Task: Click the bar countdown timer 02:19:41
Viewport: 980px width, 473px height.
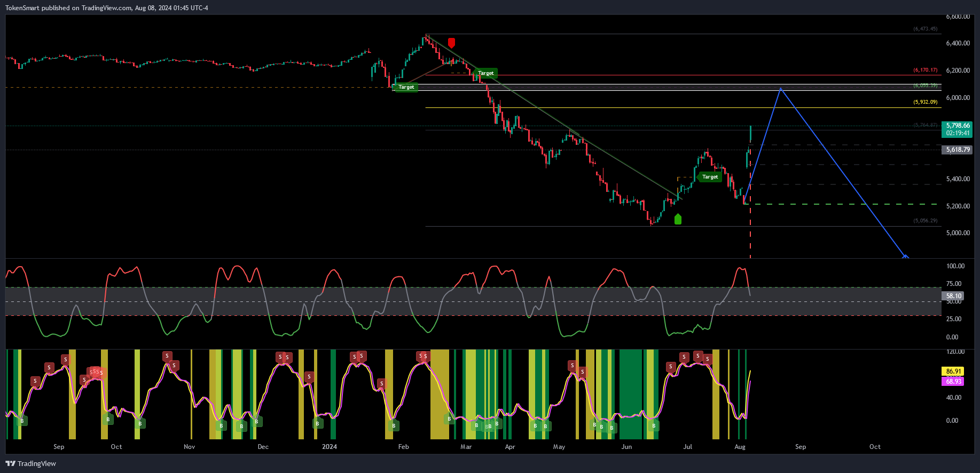Action: point(958,133)
